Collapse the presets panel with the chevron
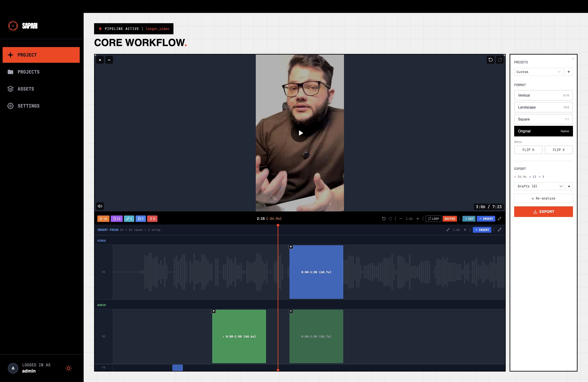Screen dimensions: 588x382 click(573, 58)
